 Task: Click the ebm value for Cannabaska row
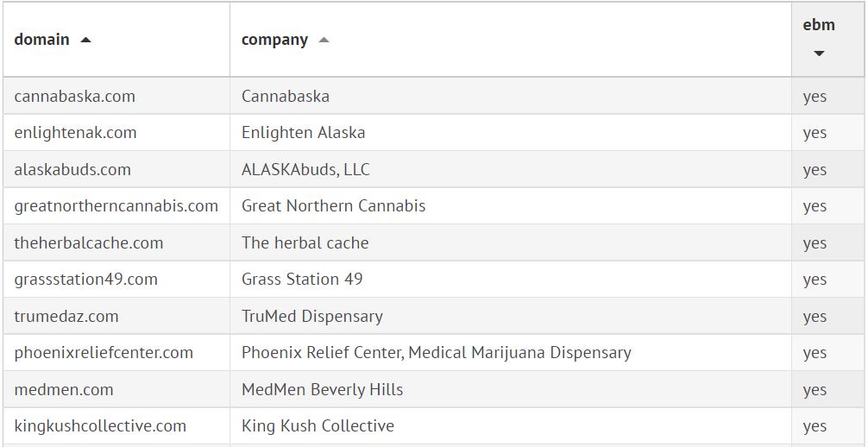[x=815, y=97]
